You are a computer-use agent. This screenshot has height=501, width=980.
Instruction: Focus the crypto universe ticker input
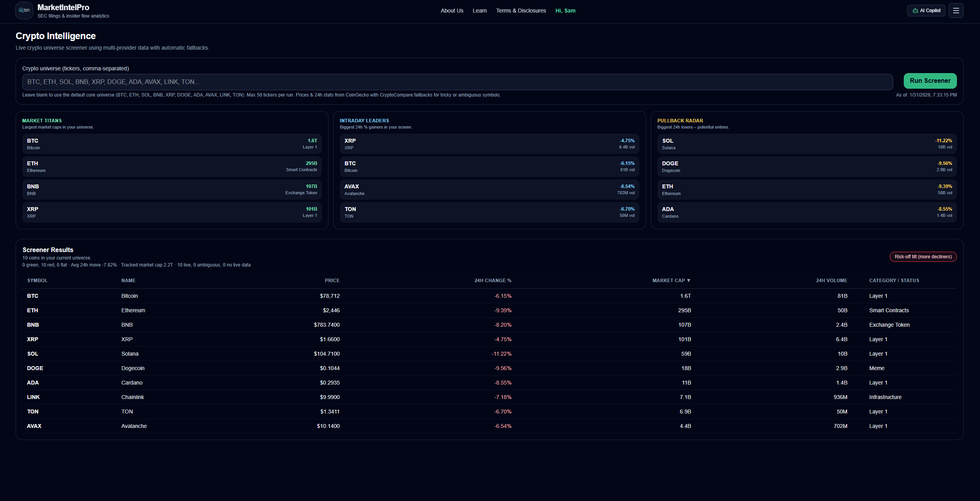click(457, 82)
